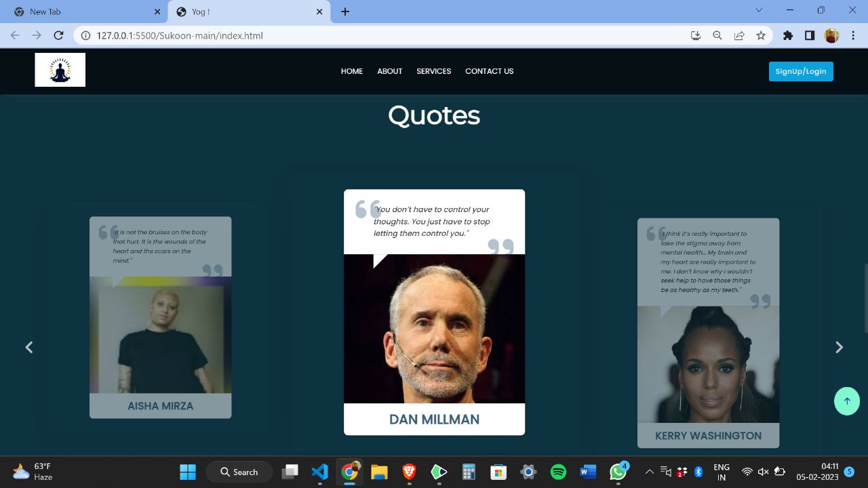The image size is (868, 488).
Task: Click Dan Millman's quote text
Action: [x=432, y=222]
